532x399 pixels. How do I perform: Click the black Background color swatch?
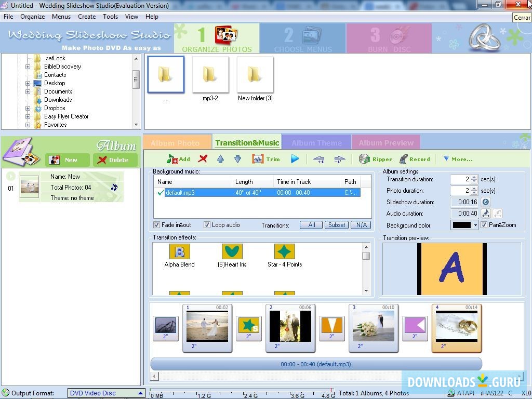point(462,225)
